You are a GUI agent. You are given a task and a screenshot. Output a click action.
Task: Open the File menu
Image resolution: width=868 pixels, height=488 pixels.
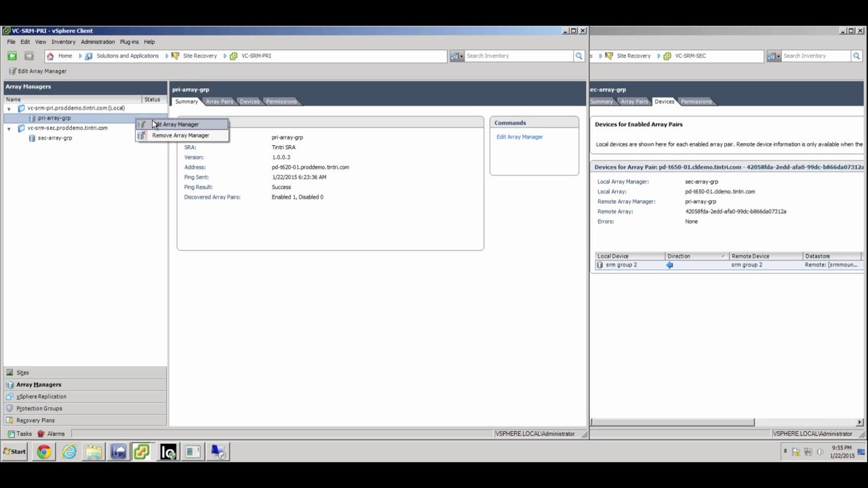coord(12,42)
